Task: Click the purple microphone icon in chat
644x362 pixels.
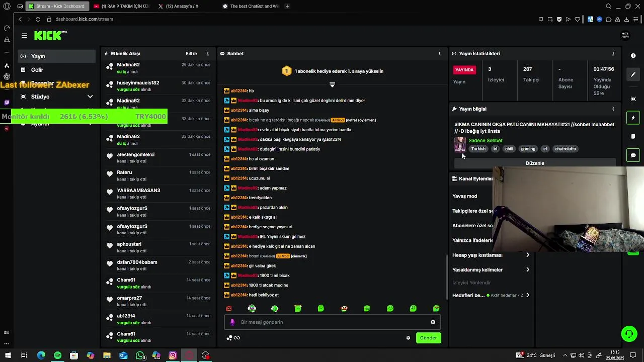Action: [x=232, y=322]
